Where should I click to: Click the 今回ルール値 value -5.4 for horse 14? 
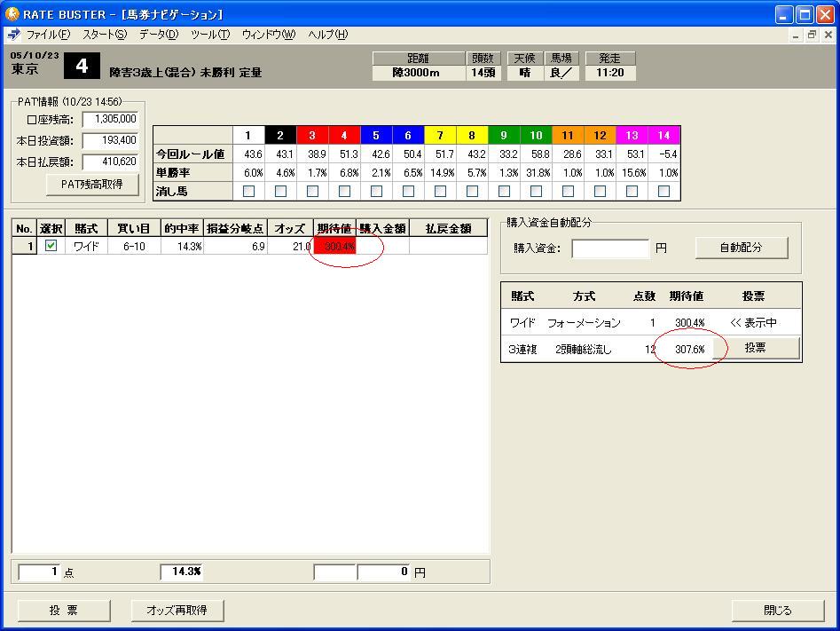coord(668,154)
